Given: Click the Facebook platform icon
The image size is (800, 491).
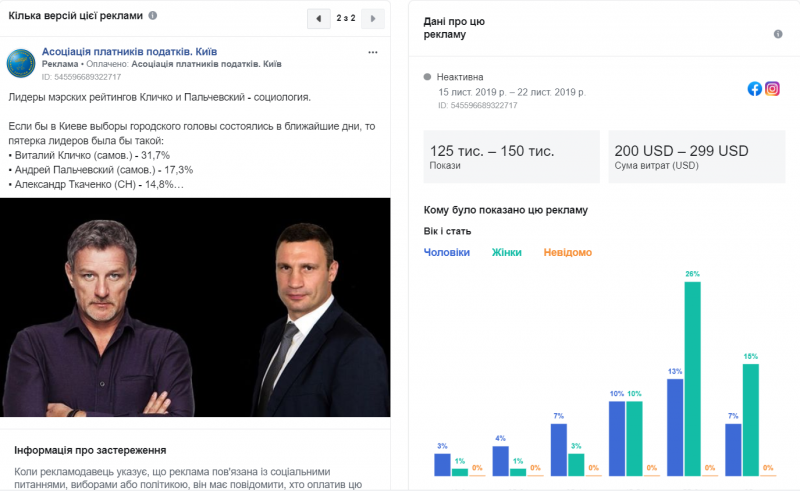Looking at the screenshot, I should pos(755,88).
